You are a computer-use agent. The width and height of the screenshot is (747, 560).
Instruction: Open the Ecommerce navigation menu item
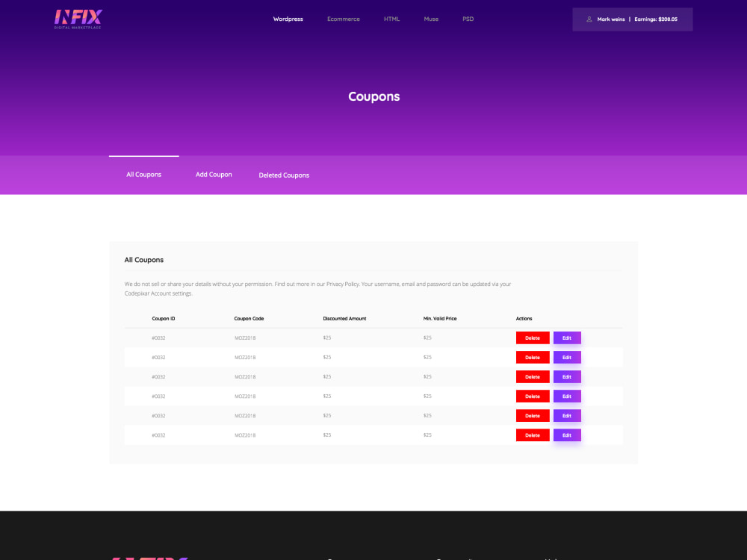click(x=343, y=19)
